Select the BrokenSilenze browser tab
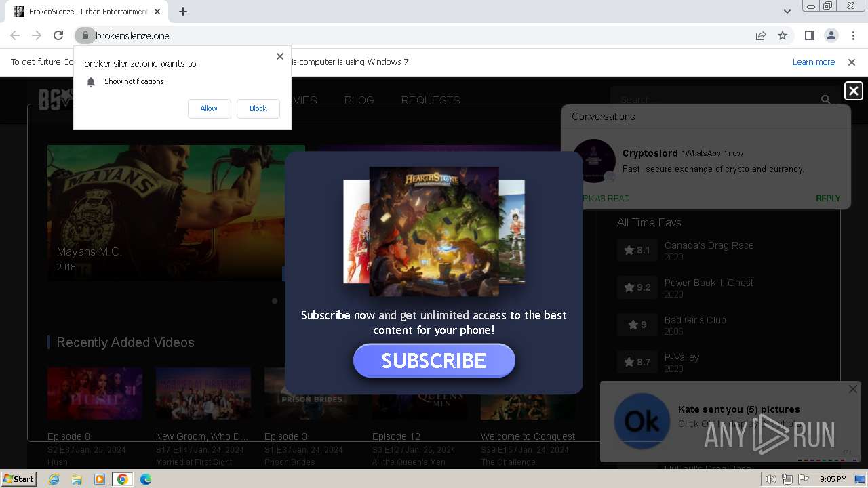The width and height of the screenshot is (868, 488). point(87,12)
